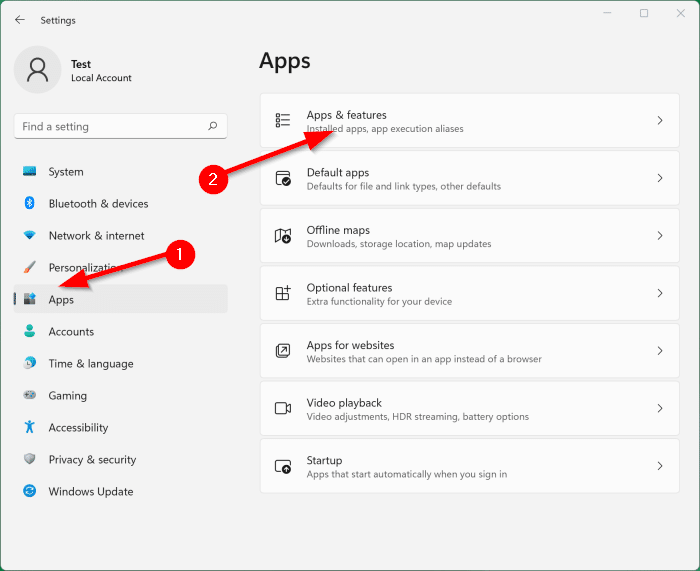Open Accounts settings page
The width and height of the screenshot is (700, 571).
121,331
